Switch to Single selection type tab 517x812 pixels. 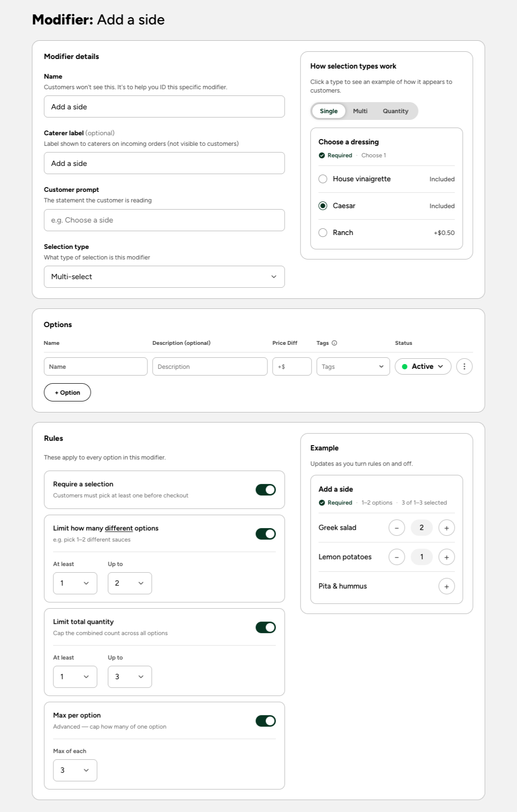point(329,111)
